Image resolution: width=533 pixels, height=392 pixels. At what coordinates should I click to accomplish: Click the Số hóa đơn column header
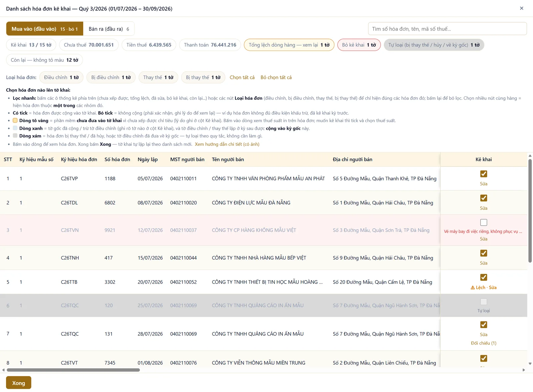coord(117,159)
